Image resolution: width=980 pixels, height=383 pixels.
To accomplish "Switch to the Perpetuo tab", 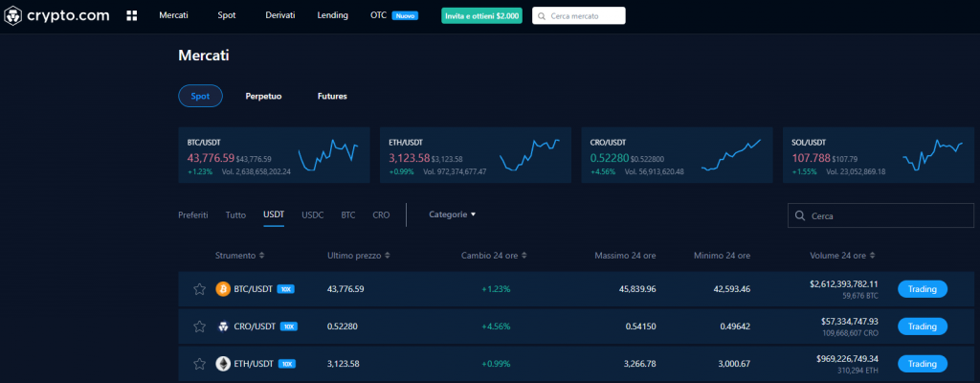I will pyautogui.click(x=264, y=97).
